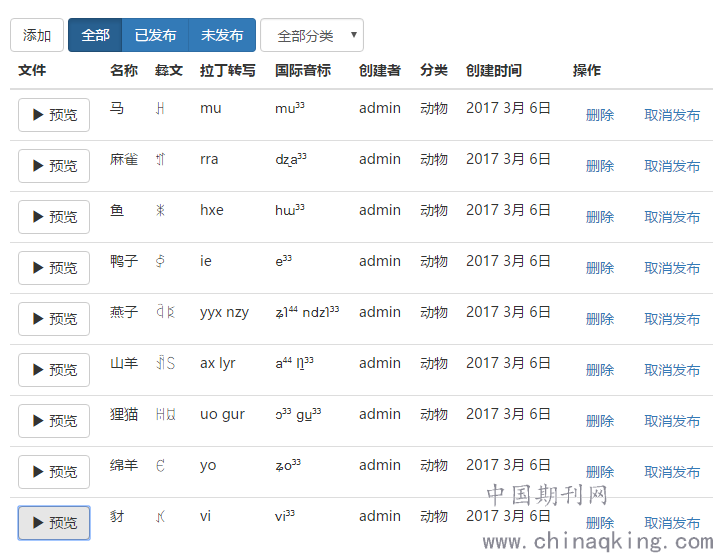Unpublish the 狸猫 entry via 取消发布
Viewport: 713px width, 553px height.
tap(672, 421)
